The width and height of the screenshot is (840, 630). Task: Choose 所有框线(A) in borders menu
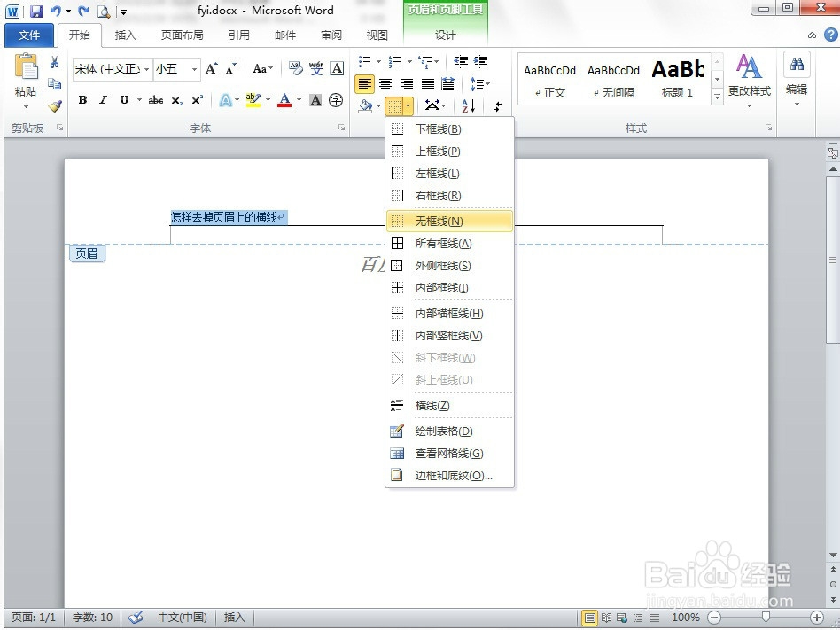click(449, 244)
